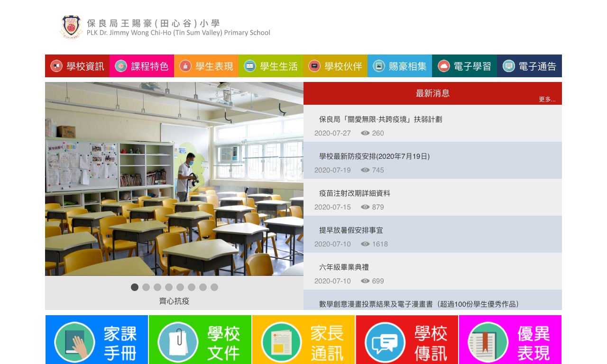Select the 學生表現 menu tab
Viewport: 607px width, 364px height.
pyautogui.click(x=206, y=66)
